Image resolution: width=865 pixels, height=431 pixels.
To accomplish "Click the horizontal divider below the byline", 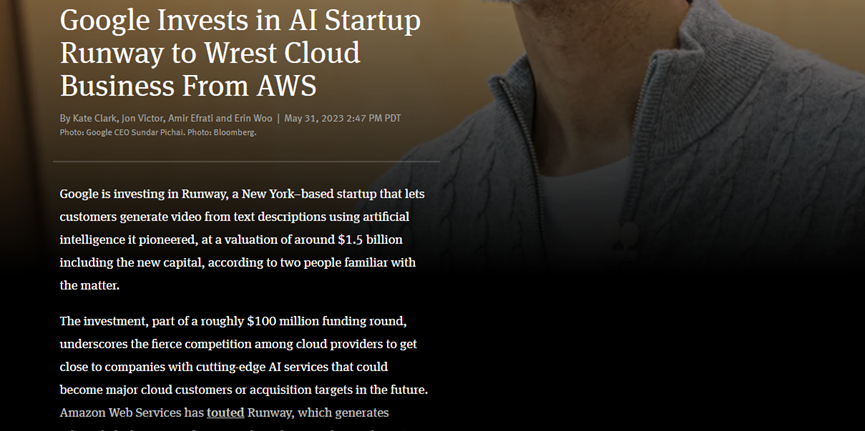I will (247, 162).
